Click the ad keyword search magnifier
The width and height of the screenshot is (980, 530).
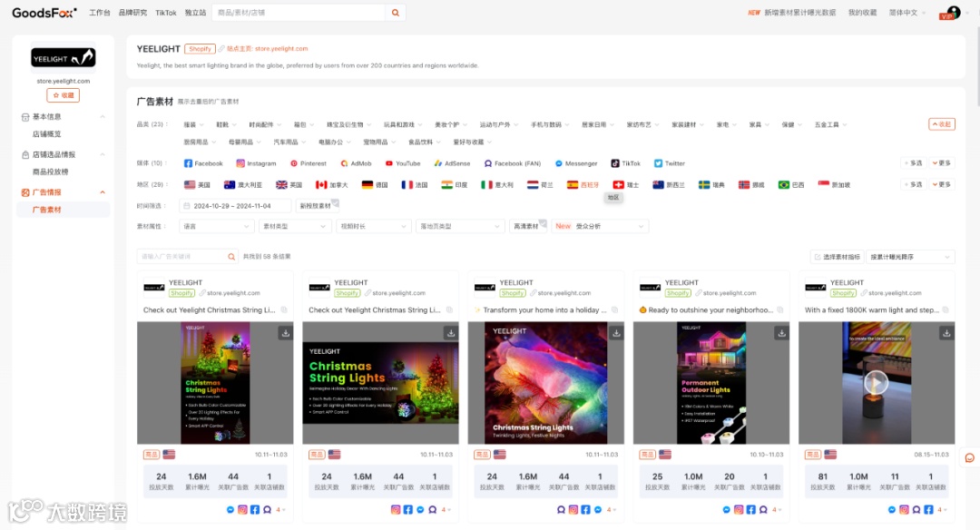pos(231,257)
